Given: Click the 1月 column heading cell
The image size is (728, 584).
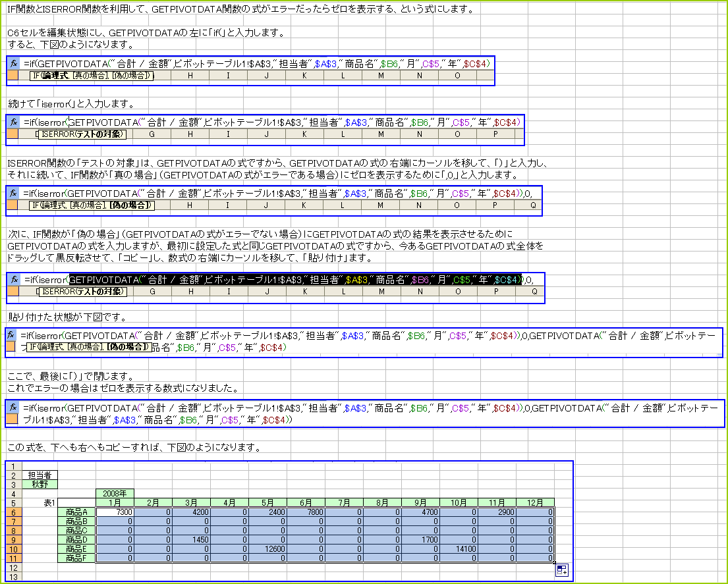Looking at the screenshot, I should [115, 502].
